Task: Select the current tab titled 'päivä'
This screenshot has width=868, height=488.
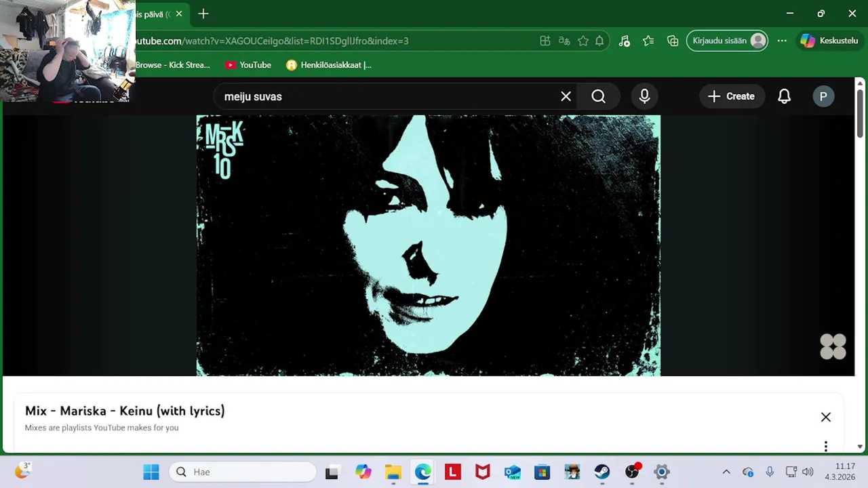Action: coord(153,14)
